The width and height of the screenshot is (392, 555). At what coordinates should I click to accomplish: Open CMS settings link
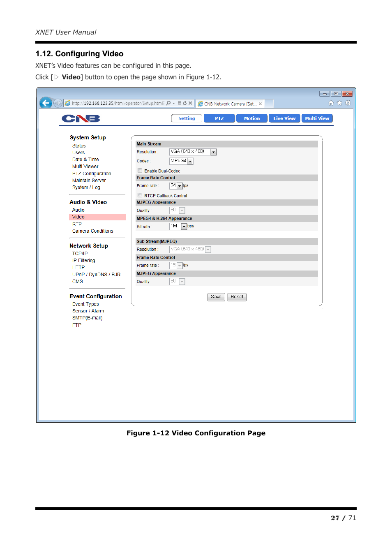tap(78, 282)
